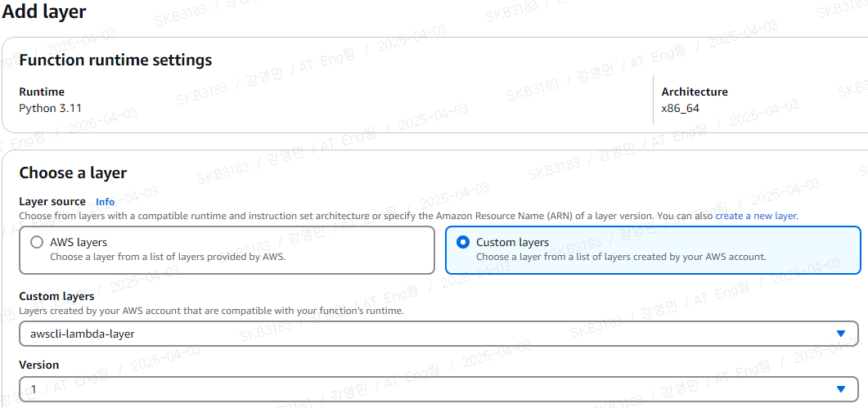Image resolution: width=868 pixels, height=408 pixels.
Task: Follow the create a new layer link
Action: pyautogui.click(x=756, y=216)
